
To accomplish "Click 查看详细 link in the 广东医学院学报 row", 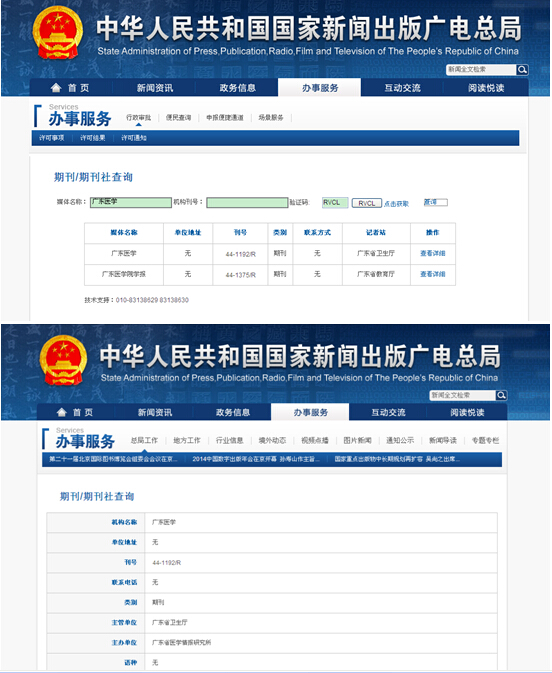I will click(x=433, y=274).
